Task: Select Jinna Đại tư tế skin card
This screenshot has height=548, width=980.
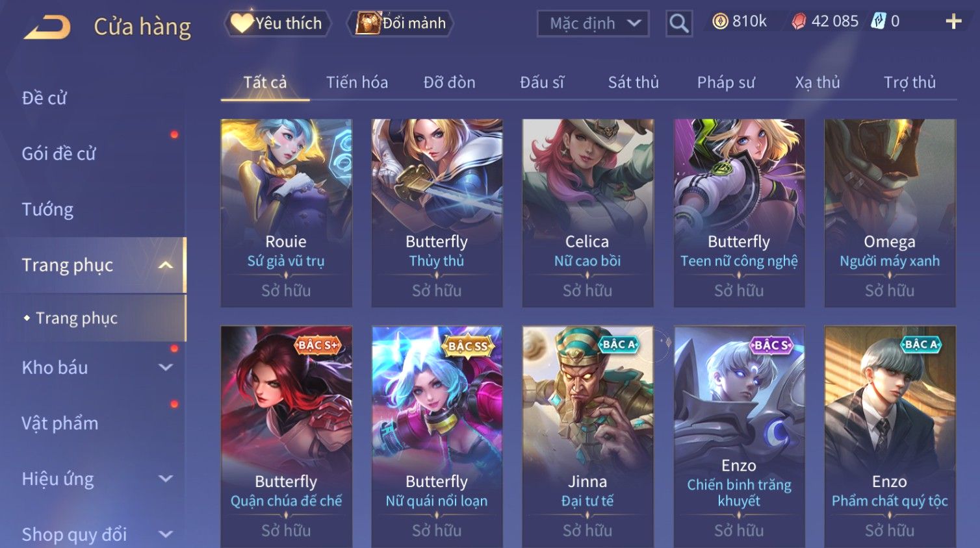Action: pos(587,436)
